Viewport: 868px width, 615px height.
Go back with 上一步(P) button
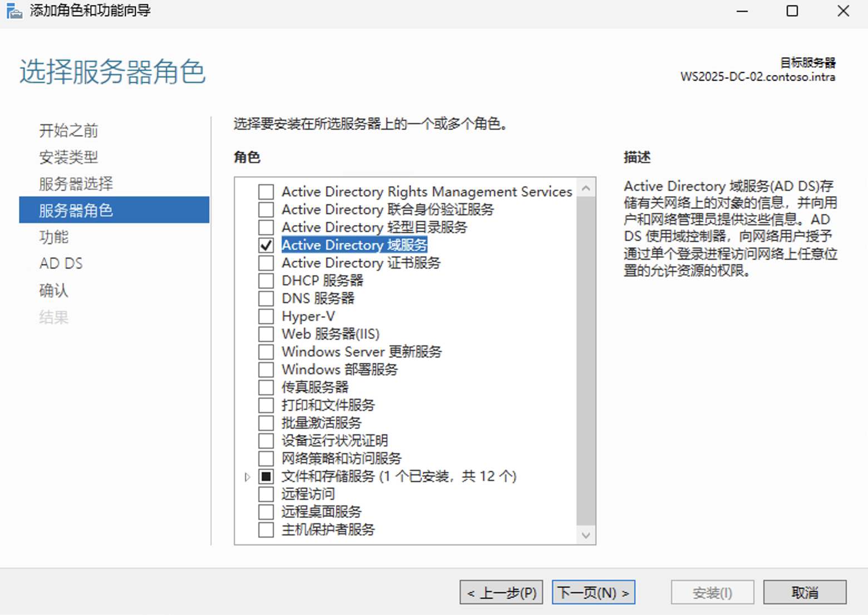(x=501, y=593)
